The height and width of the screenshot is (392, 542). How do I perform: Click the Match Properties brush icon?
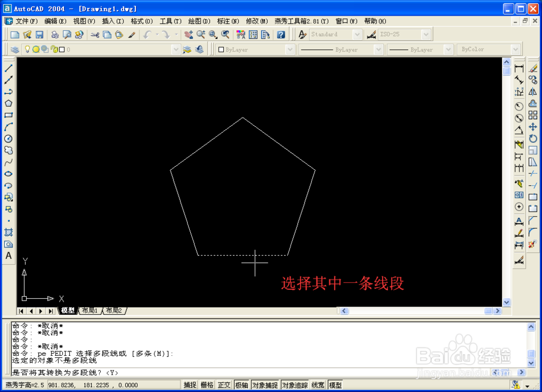[131, 35]
